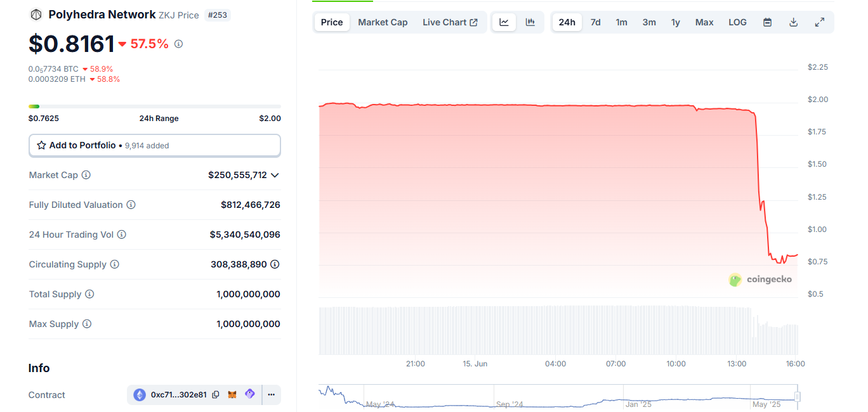Switch to the Market Cap chart tab

point(383,22)
